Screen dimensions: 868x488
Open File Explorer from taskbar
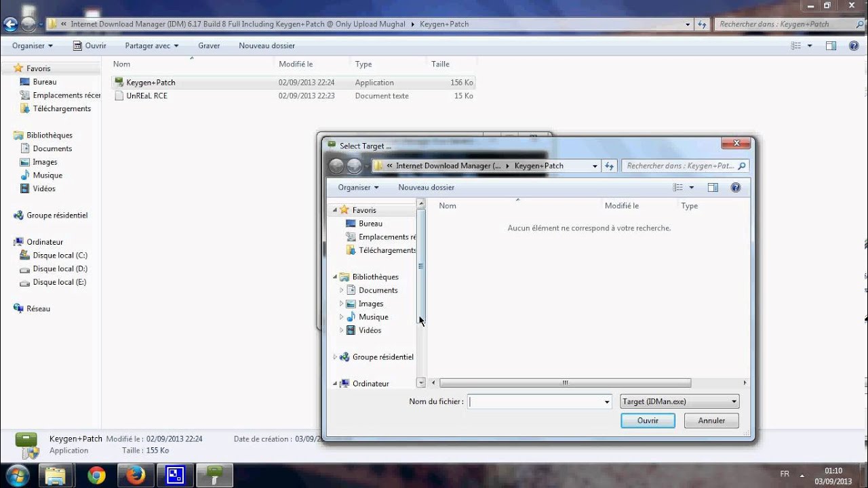(x=56, y=476)
